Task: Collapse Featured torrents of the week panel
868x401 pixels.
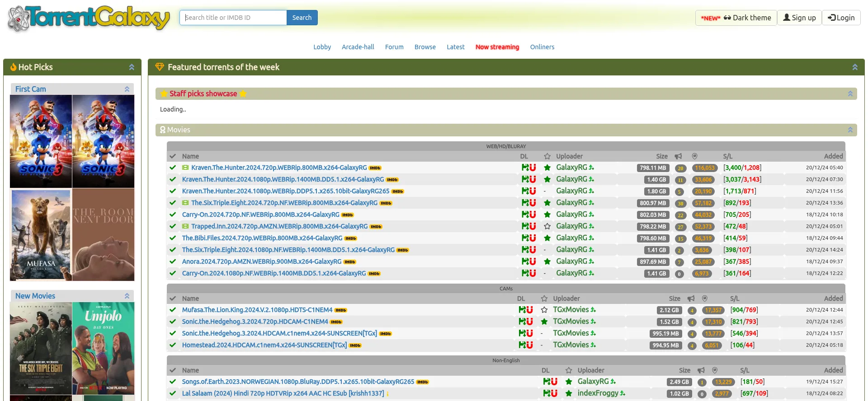Action: pyautogui.click(x=855, y=67)
